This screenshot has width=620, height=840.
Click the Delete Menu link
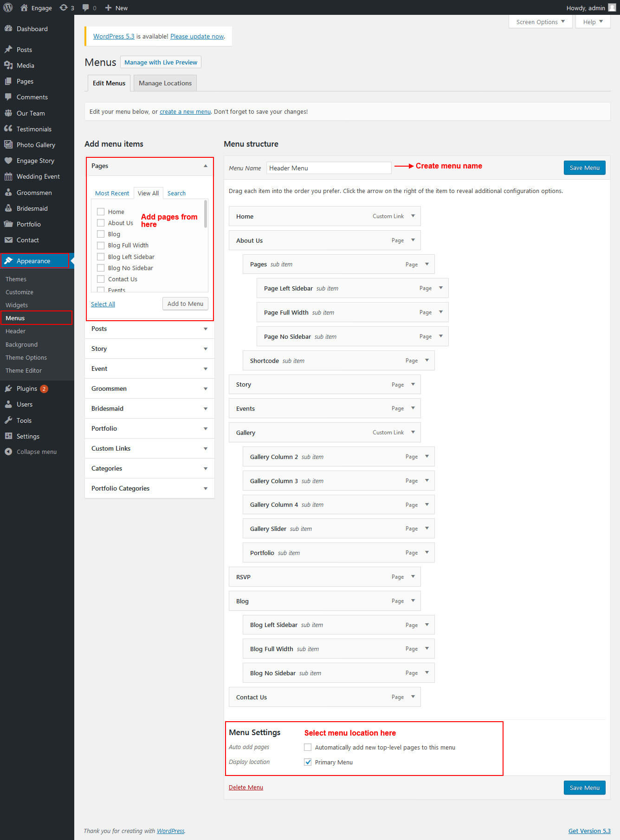click(x=246, y=787)
